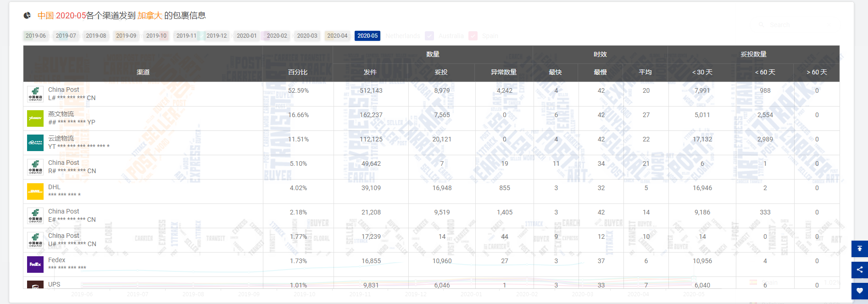
Task: Click the China Post L# channel name
Action: 64,90
